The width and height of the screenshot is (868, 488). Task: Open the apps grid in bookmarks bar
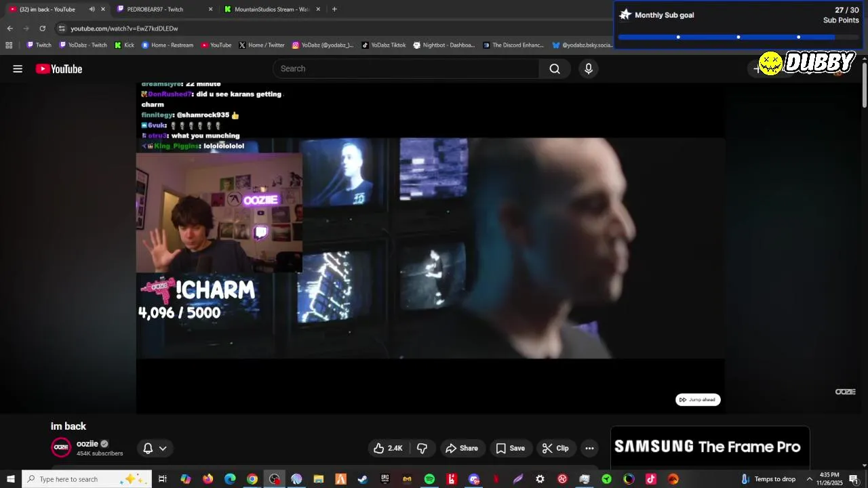point(9,45)
